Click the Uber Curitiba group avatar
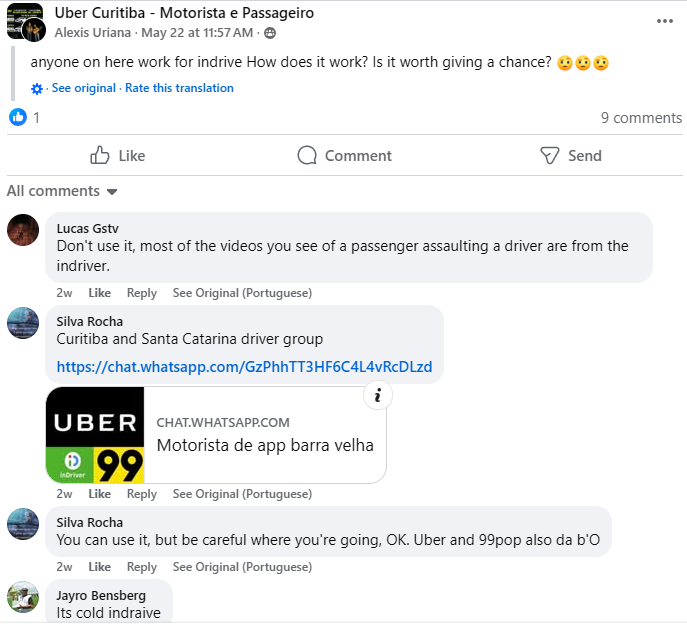This screenshot has height=624, width=687. [26, 22]
